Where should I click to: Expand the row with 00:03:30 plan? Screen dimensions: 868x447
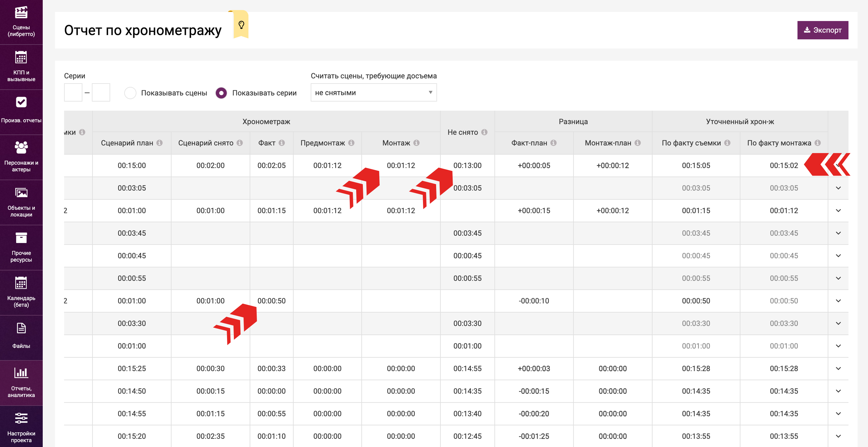pos(838,324)
